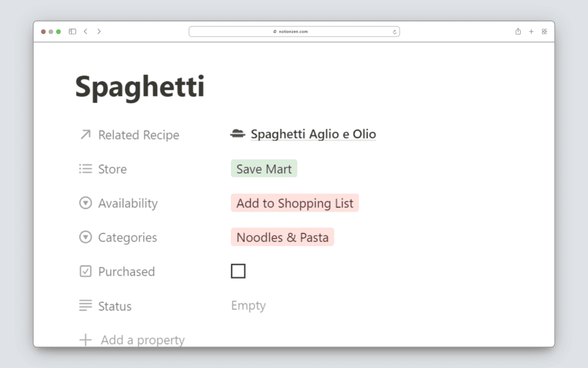Click the Purchased property checkbox icon
The image size is (588, 368).
(x=86, y=271)
